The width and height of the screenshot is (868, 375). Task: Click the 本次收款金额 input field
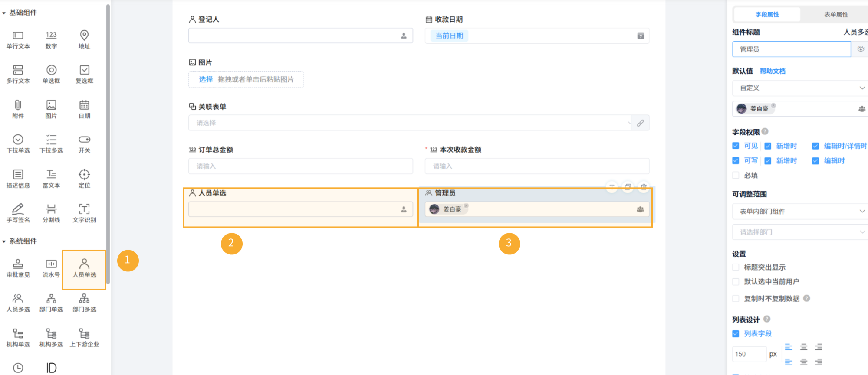click(537, 166)
